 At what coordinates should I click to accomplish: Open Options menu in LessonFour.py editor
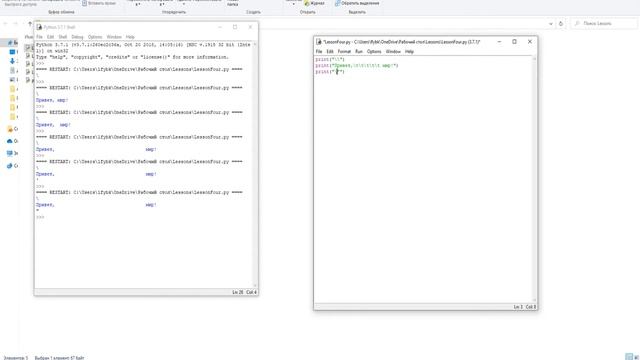point(374,52)
